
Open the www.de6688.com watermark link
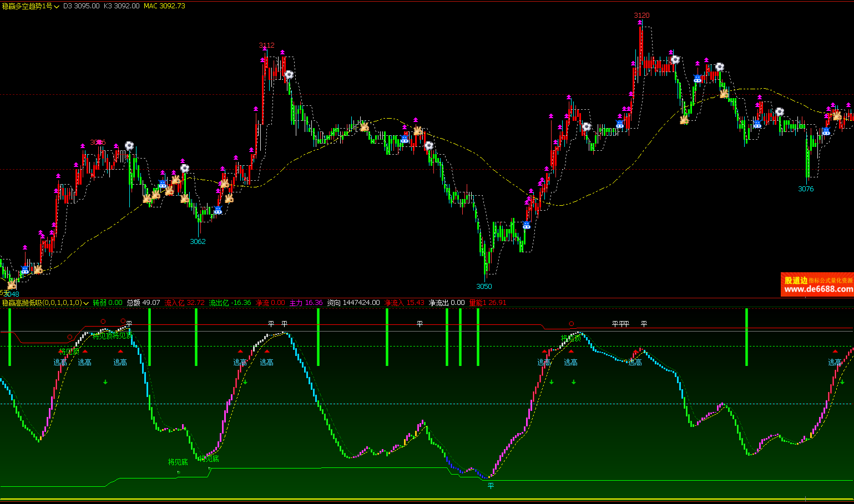coord(818,289)
